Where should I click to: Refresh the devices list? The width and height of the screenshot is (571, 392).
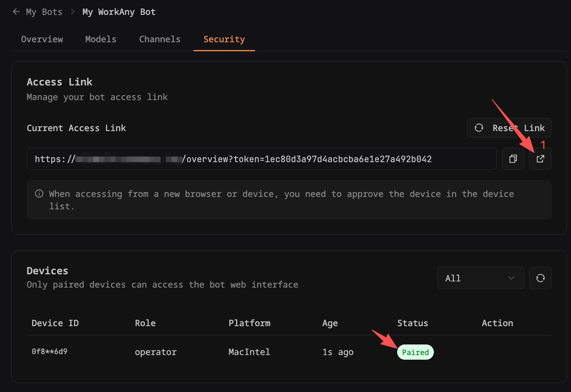coord(540,278)
